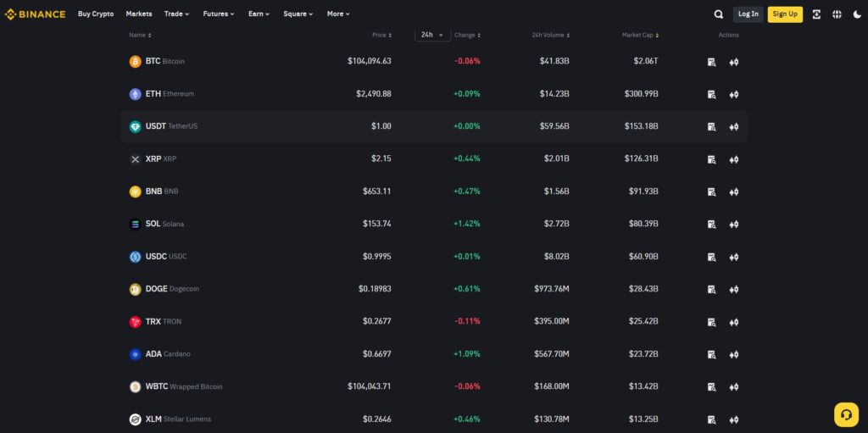Open the language globe icon
The height and width of the screenshot is (433, 868).
point(837,14)
